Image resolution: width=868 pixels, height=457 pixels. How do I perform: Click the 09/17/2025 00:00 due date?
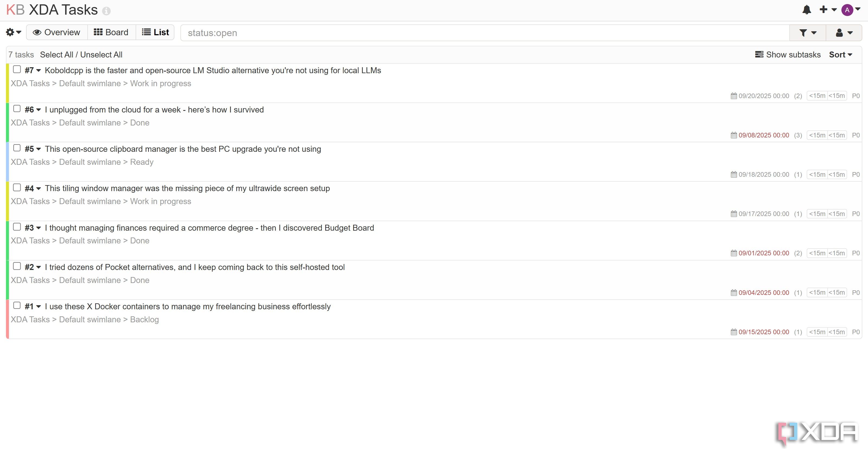click(764, 214)
